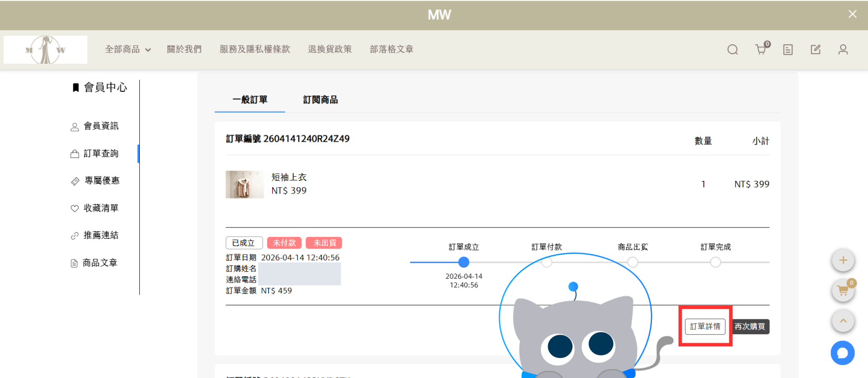This screenshot has width=868, height=378.
Task: Click the 短袖上衣 product name
Action: (x=289, y=177)
